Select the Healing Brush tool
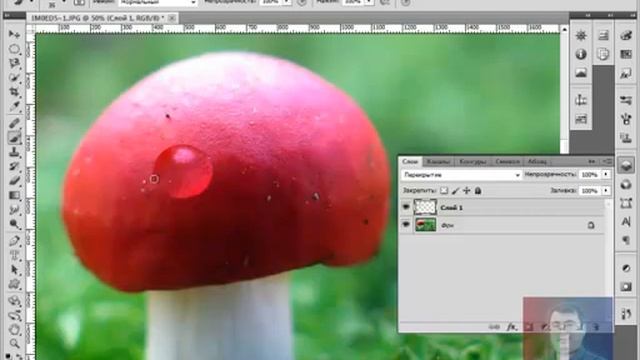Image resolution: width=640 pixels, height=360 pixels. tap(14, 123)
